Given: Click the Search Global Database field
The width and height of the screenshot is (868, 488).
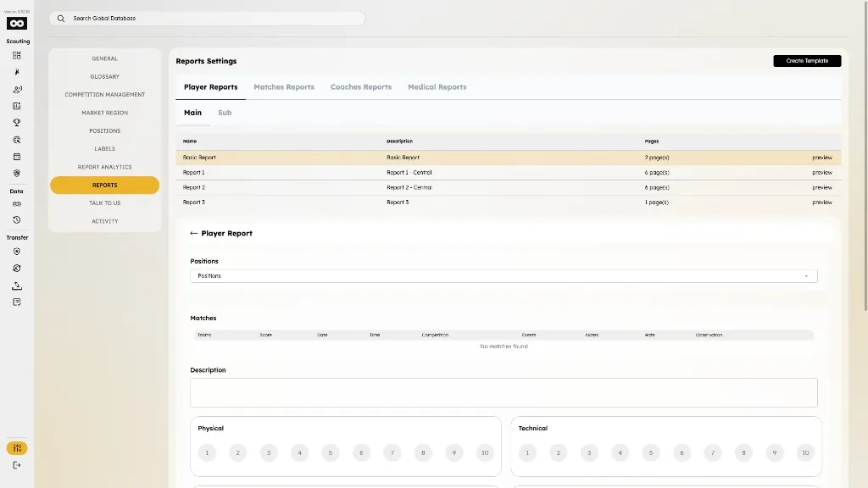Looking at the screenshot, I should [x=208, y=19].
